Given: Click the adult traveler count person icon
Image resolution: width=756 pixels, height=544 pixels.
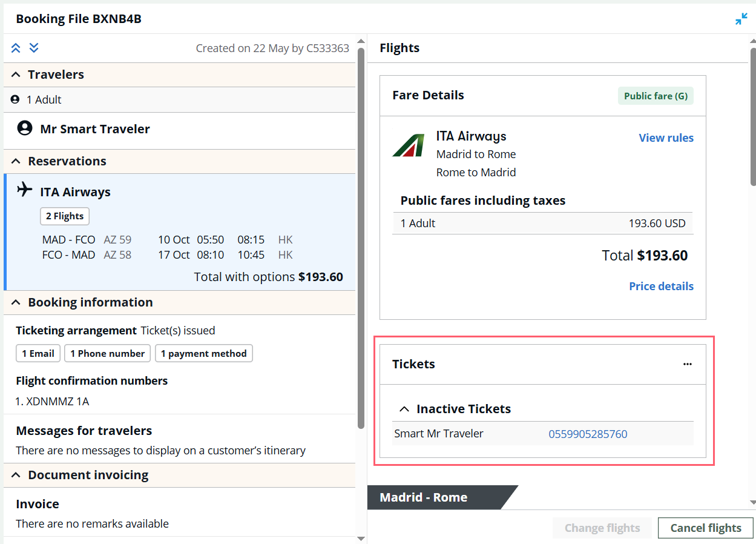Looking at the screenshot, I should tap(15, 99).
